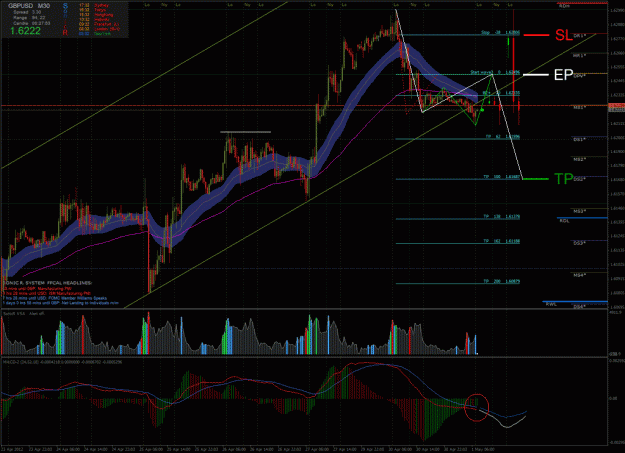Click the GBPUSD M30 symbol label

pyautogui.click(x=29, y=6)
